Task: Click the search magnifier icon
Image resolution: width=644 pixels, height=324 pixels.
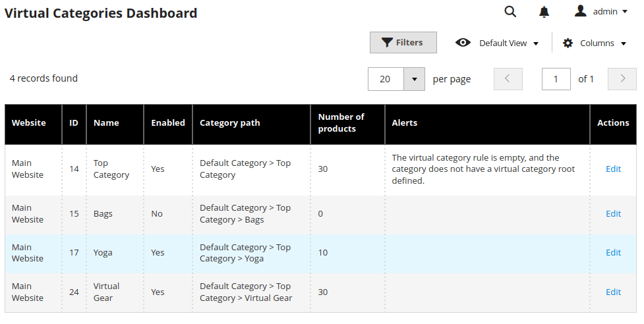Action: pyautogui.click(x=510, y=12)
